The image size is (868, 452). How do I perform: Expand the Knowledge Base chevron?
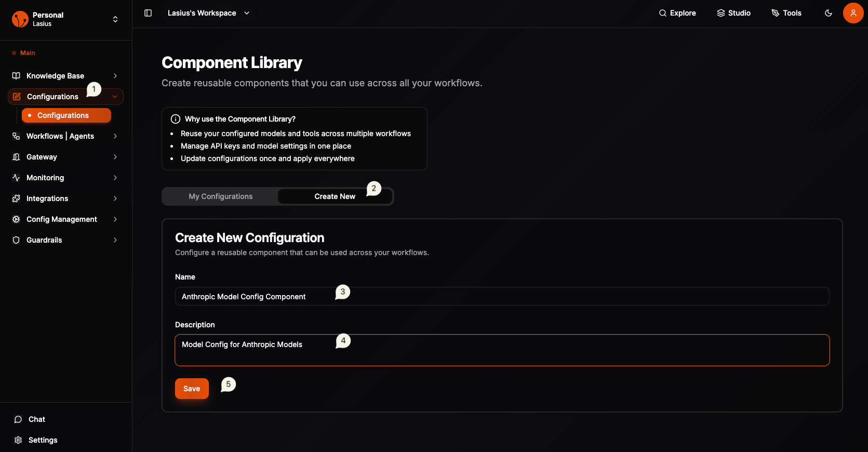[x=115, y=76]
